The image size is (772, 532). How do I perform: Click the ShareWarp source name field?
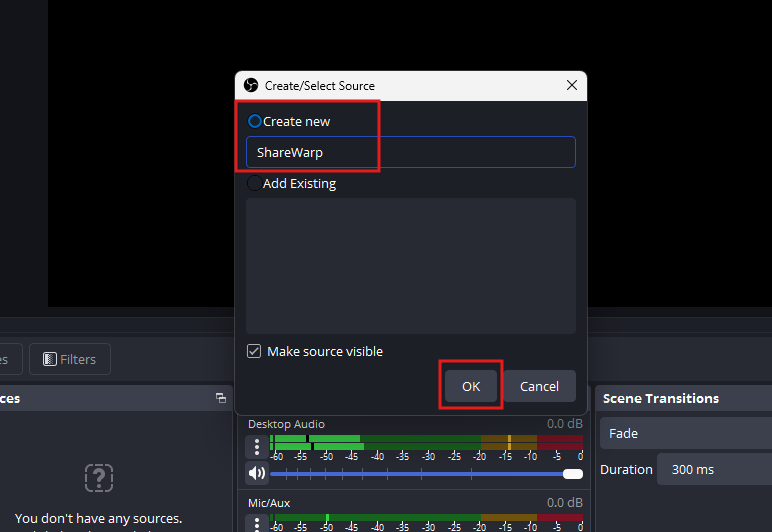point(410,152)
